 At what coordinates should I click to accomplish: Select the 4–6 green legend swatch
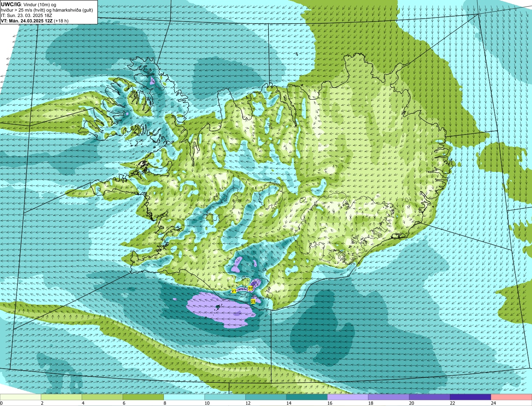coord(102,397)
